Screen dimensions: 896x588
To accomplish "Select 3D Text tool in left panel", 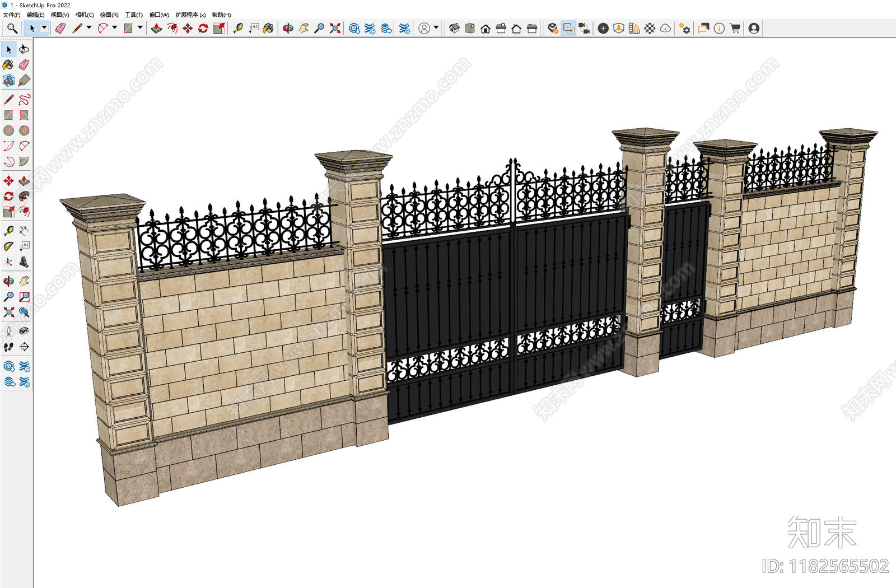I will 24,262.
